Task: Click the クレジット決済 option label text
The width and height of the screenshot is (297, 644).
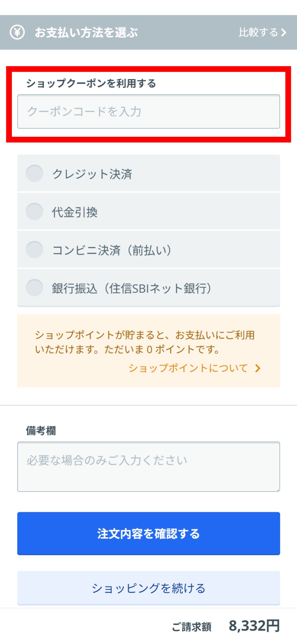Action: 92,174
